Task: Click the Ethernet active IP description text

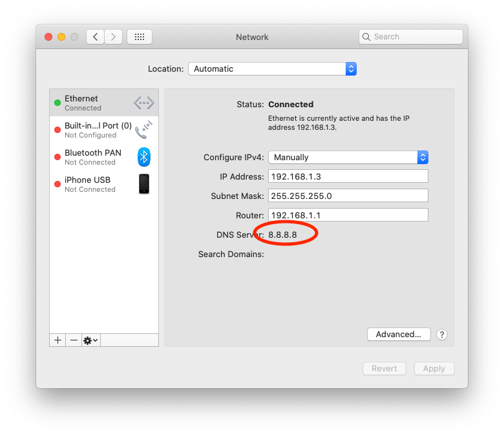Action: pos(339,123)
